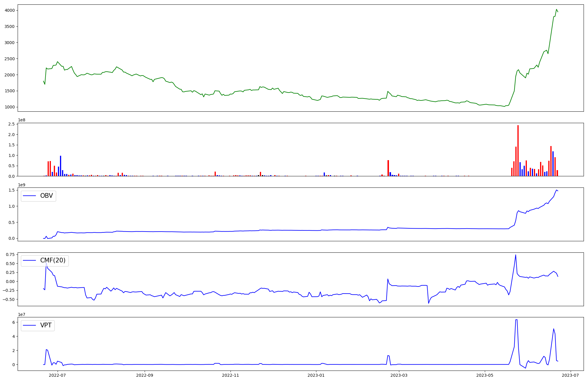588x382 pixels.
Task: Click the 2.5 tick on volume axis
Action: pyautogui.click(x=11, y=124)
